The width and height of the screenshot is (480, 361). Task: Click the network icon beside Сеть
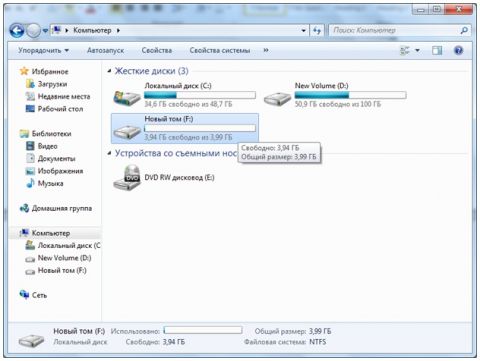click(24, 295)
